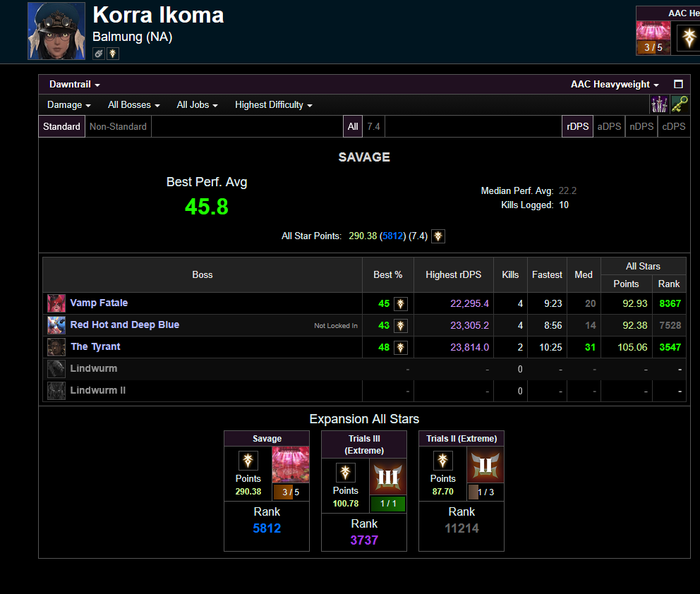The width and height of the screenshot is (700, 594).
Task: Click the Best % column header
Action: [388, 275]
